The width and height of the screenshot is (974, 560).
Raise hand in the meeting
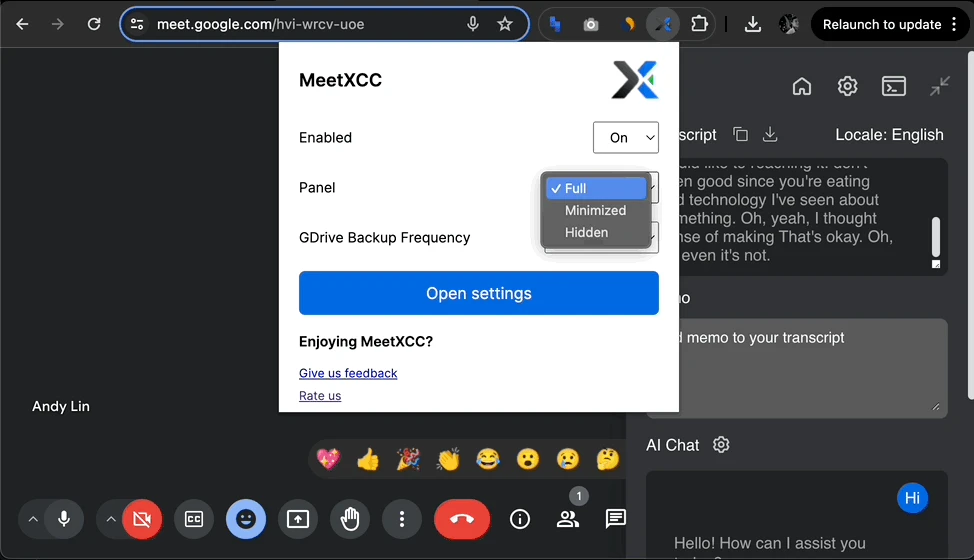[x=350, y=519]
